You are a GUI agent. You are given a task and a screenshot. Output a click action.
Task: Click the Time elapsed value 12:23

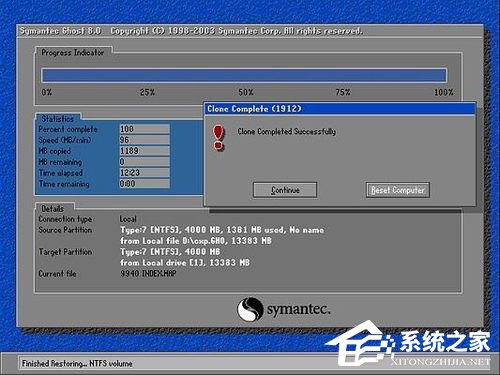[x=144, y=173]
